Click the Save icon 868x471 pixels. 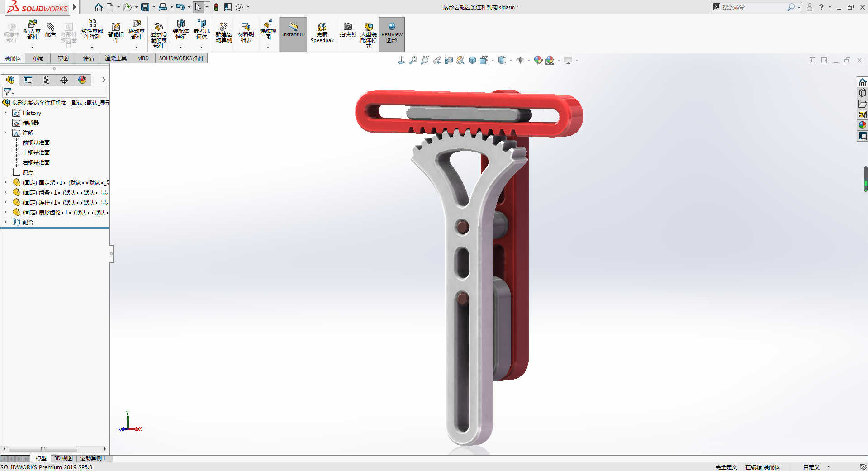coord(145,7)
